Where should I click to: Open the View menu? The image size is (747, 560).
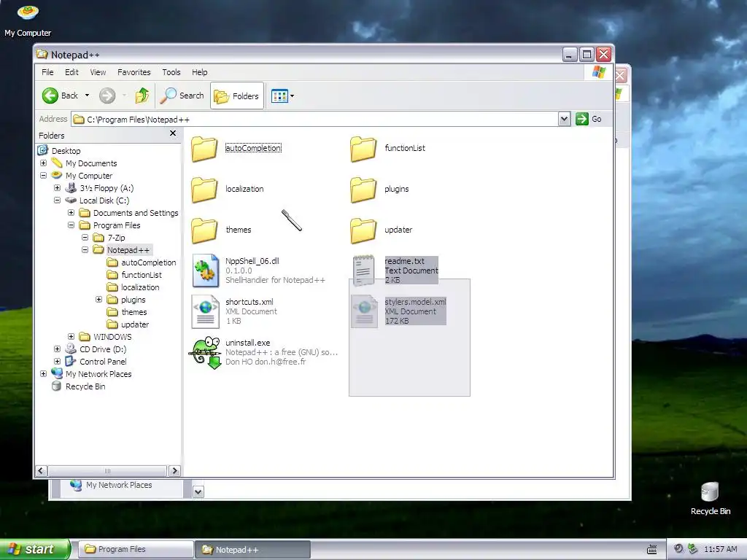tap(98, 72)
